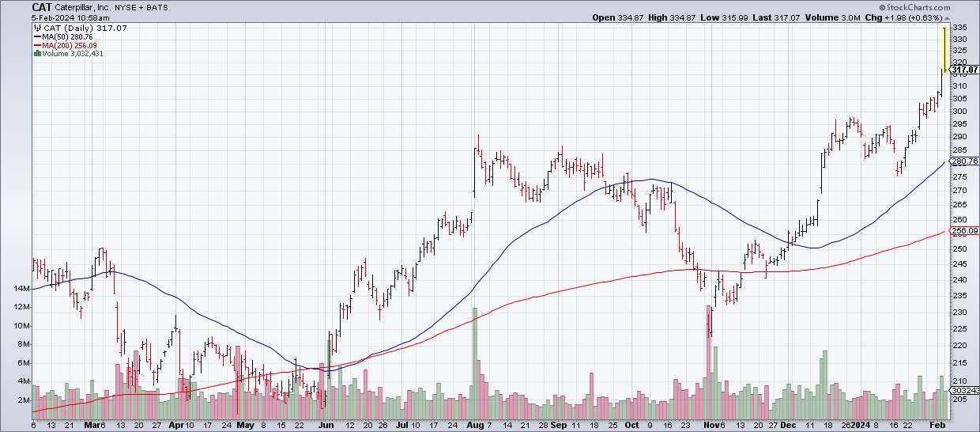Click the blue 280.76 MA axis tag
This screenshot has height=432, width=980.
point(963,161)
